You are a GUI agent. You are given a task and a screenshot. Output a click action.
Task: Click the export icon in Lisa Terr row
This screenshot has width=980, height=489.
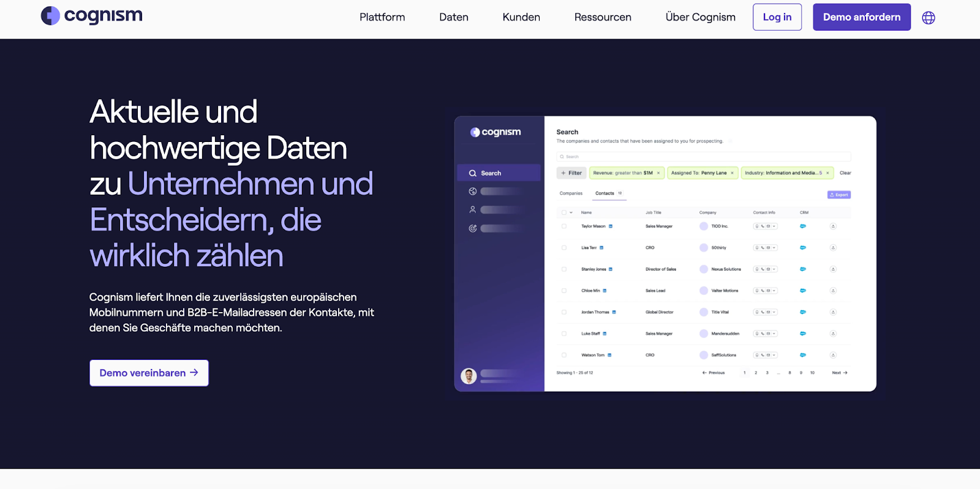[833, 248]
